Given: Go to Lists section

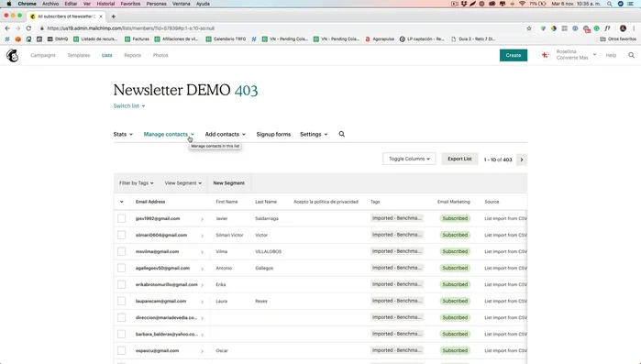Looking at the screenshot, I should (x=106, y=55).
